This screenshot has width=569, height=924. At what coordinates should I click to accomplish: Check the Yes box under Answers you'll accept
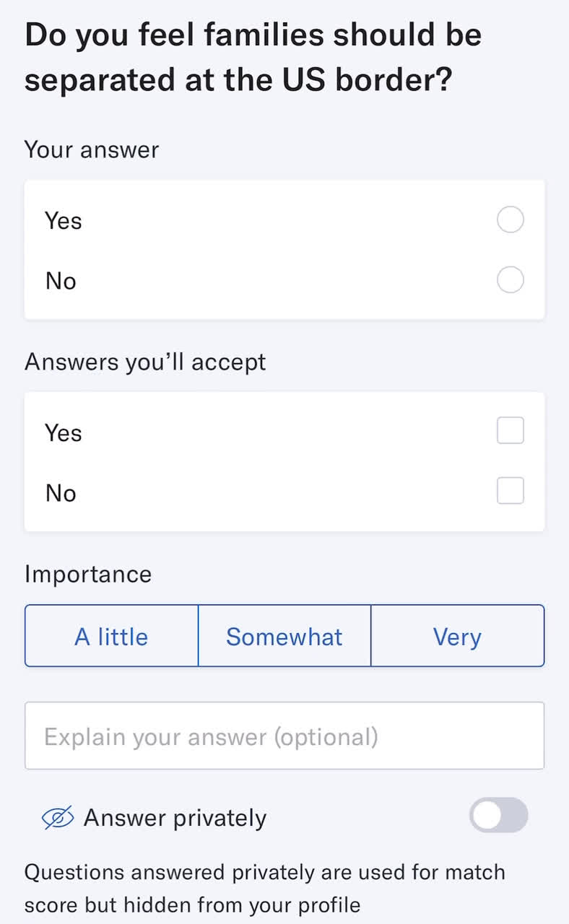(510, 431)
